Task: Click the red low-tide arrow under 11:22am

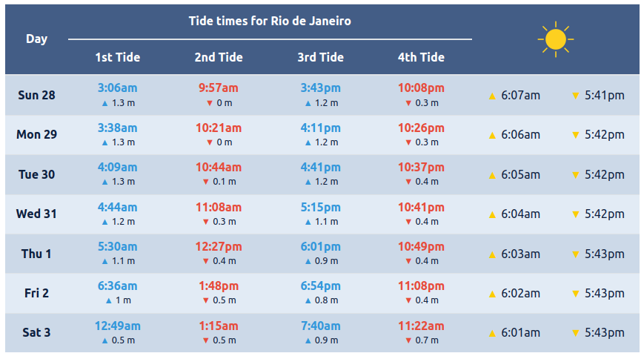Action: (408, 340)
